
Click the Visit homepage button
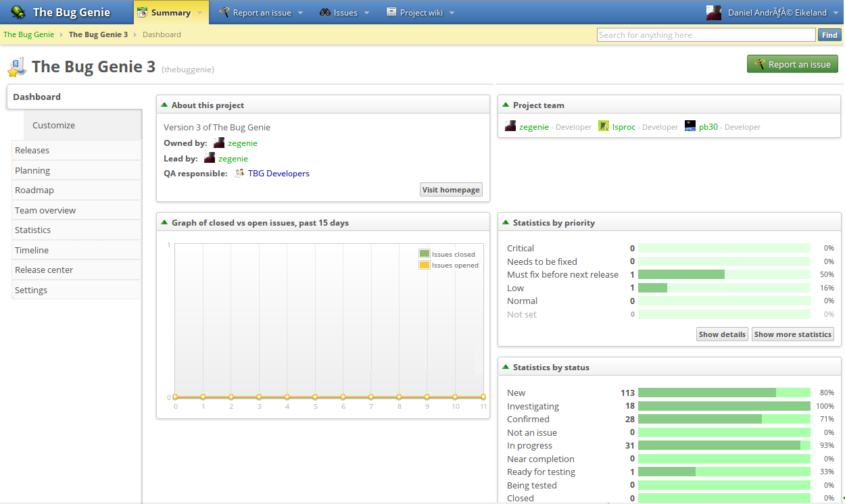pyautogui.click(x=451, y=190)
